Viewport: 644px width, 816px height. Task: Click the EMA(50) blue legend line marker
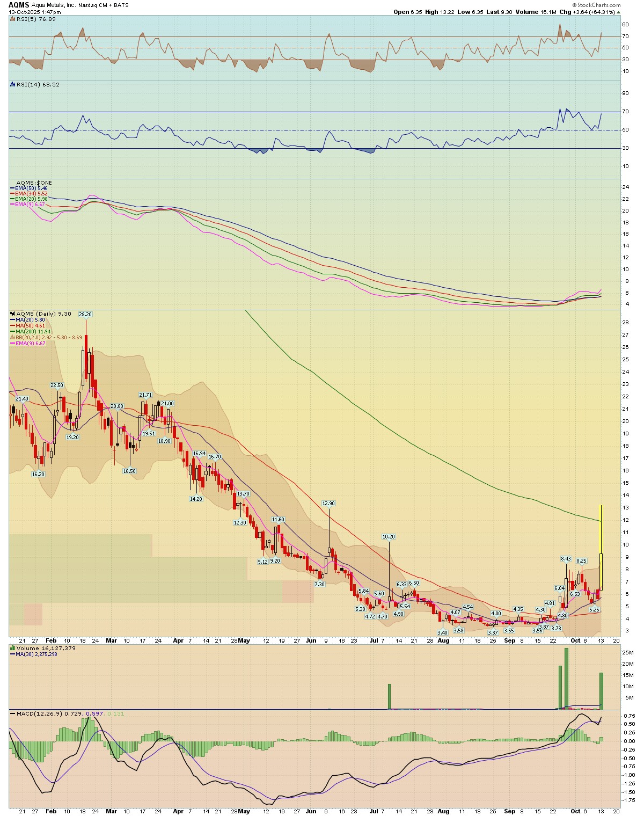click(x=13, y=188)
